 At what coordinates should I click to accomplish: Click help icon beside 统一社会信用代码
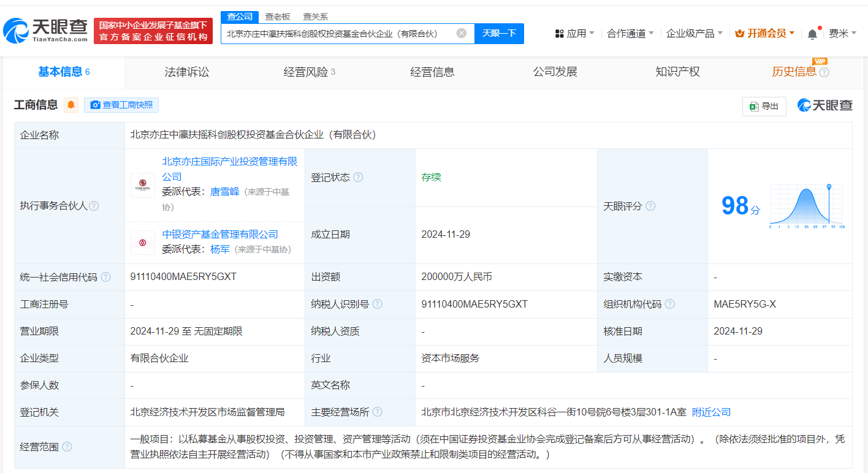(106, 277)
